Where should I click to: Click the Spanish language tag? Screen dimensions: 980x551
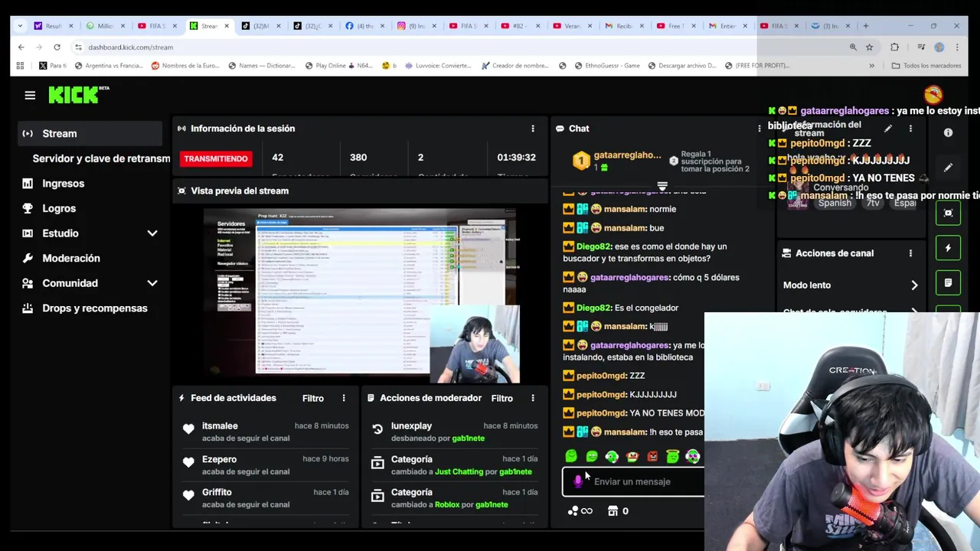coord(835,203)
